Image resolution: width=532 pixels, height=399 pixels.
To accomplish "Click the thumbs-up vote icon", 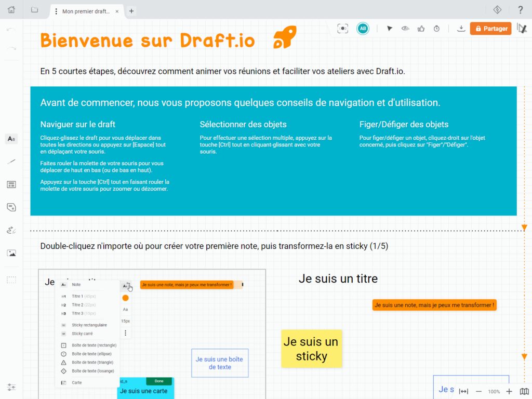I will point(421,29).
